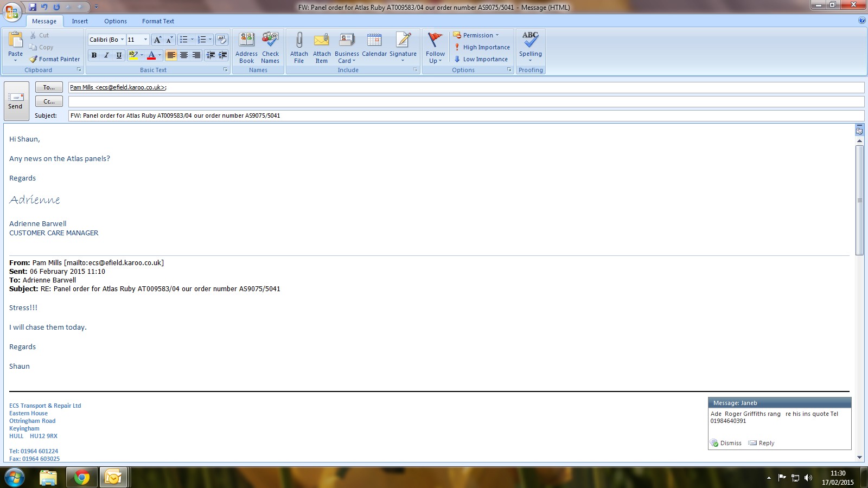Open Outlook Help with the question mark

(x=862, y=21)
